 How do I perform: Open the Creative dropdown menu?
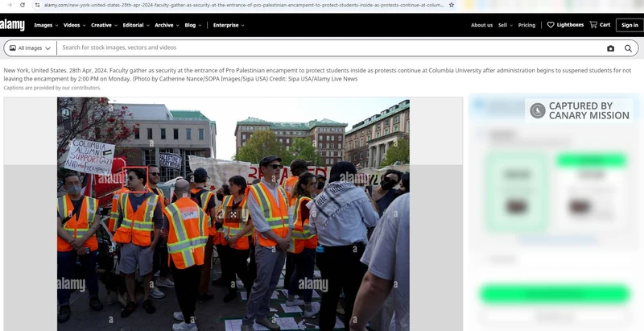(x=103, y=25)
